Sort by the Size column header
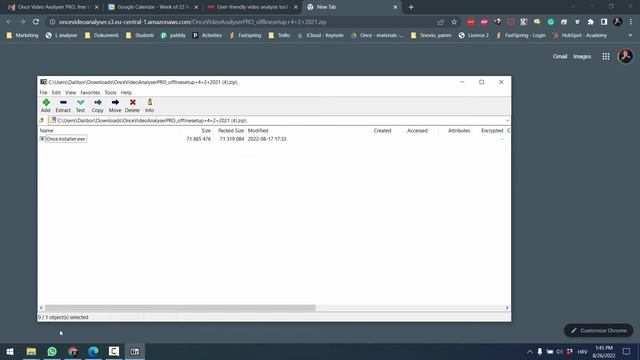Image resolution: width=640 pixels, height=360 pixels. (206, 131)
